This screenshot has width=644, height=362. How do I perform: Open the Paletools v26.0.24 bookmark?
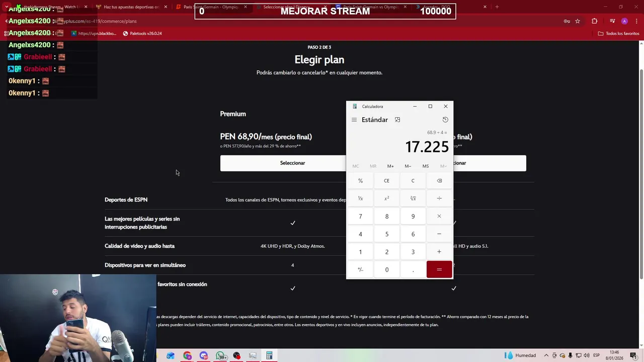(x=142, y=33)
